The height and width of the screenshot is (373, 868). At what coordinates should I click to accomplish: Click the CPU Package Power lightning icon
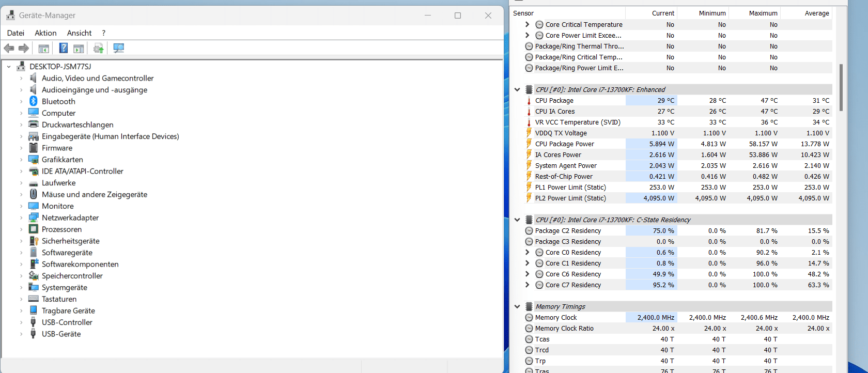click(529, 144)
